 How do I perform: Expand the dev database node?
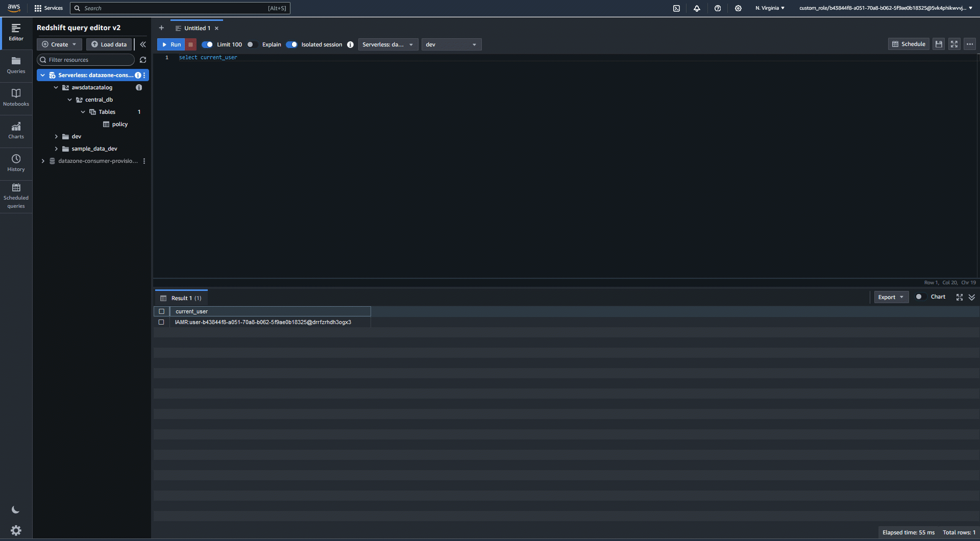point(56,136)
